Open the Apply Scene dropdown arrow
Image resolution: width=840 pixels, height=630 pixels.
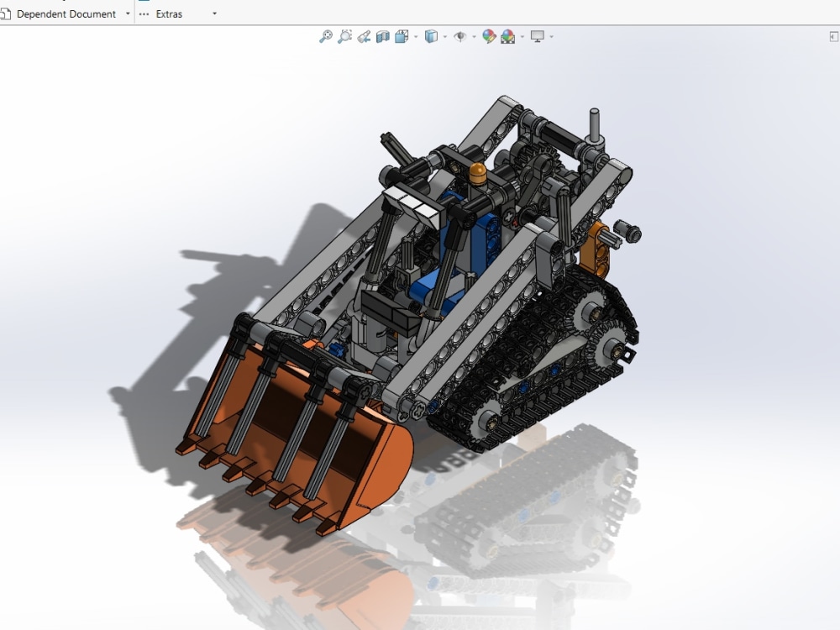(x=522, y=37)
